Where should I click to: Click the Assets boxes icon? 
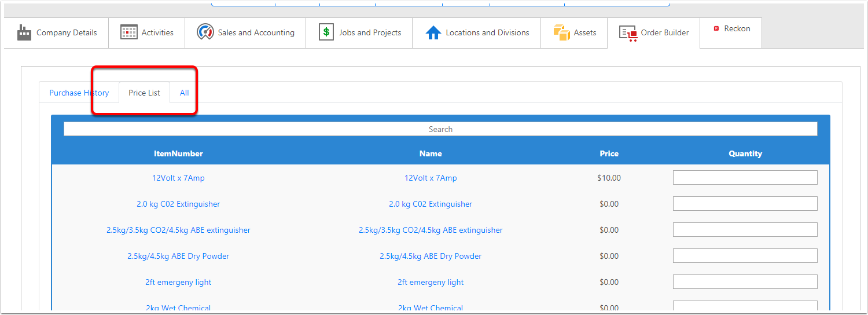coord(561,32)
